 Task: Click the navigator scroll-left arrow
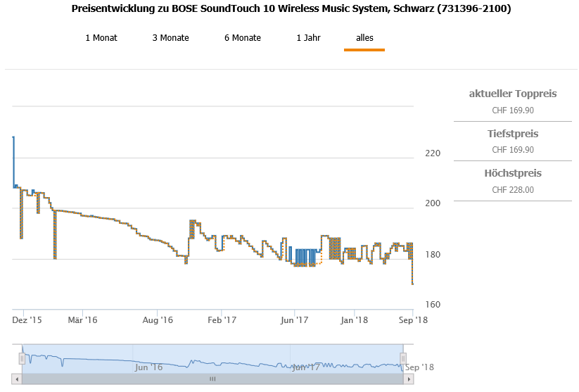[x=17, y=379]
